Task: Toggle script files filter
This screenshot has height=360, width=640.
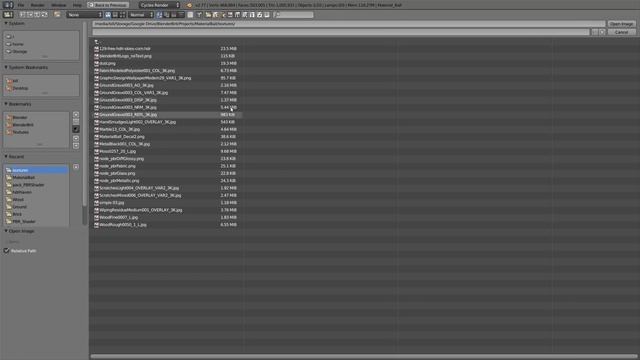Action: click(245, 15)
